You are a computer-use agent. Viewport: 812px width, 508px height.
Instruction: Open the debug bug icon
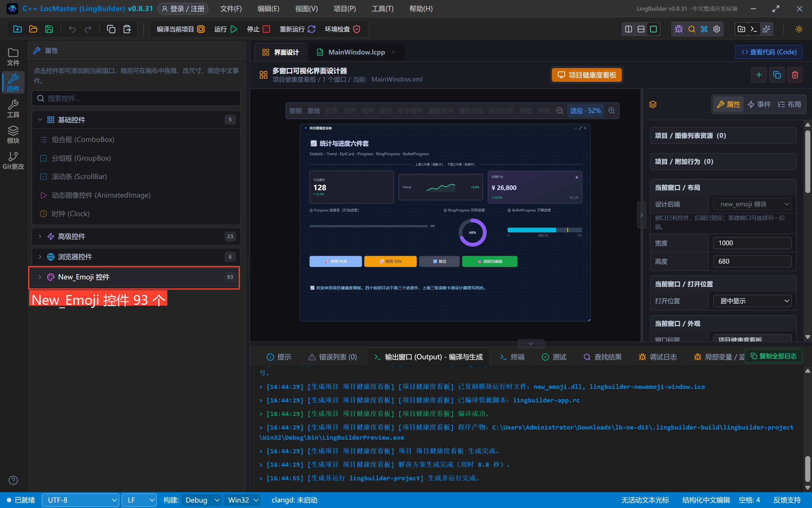pos(679,29)
